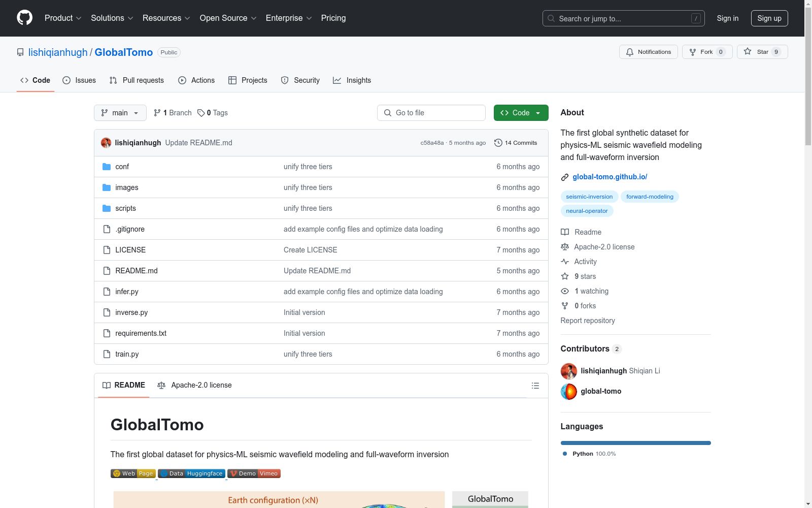This screenshot has width=812, height=508.
Task: Click the stars icon in About sidebar
Action: point(565,276)
